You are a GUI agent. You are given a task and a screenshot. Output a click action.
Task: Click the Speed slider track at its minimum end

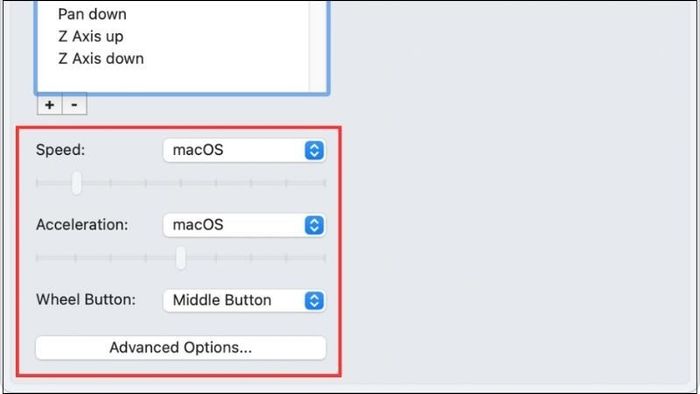[38, 183]
